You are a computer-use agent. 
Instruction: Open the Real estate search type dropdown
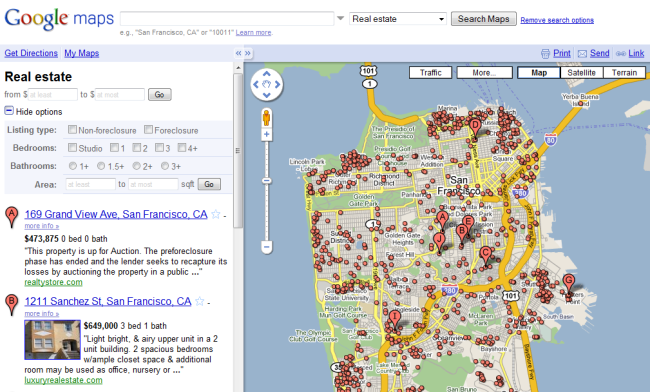(398, 19)
